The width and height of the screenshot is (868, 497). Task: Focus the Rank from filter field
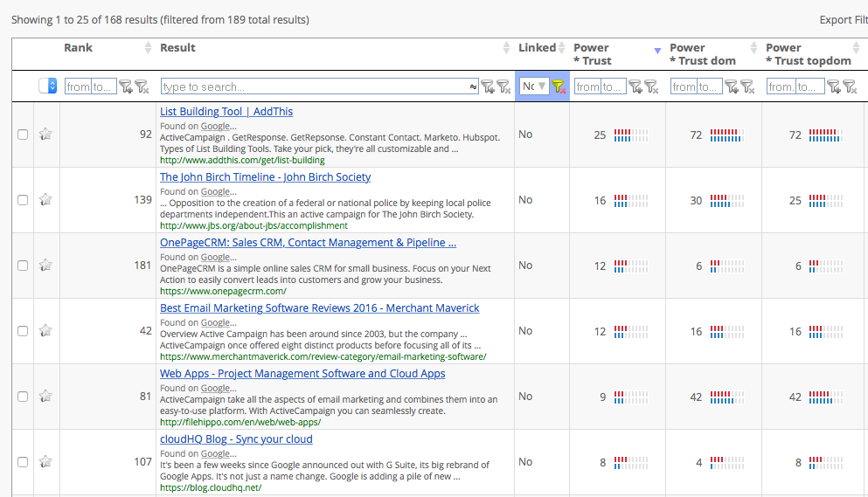(x=78, y=86)
